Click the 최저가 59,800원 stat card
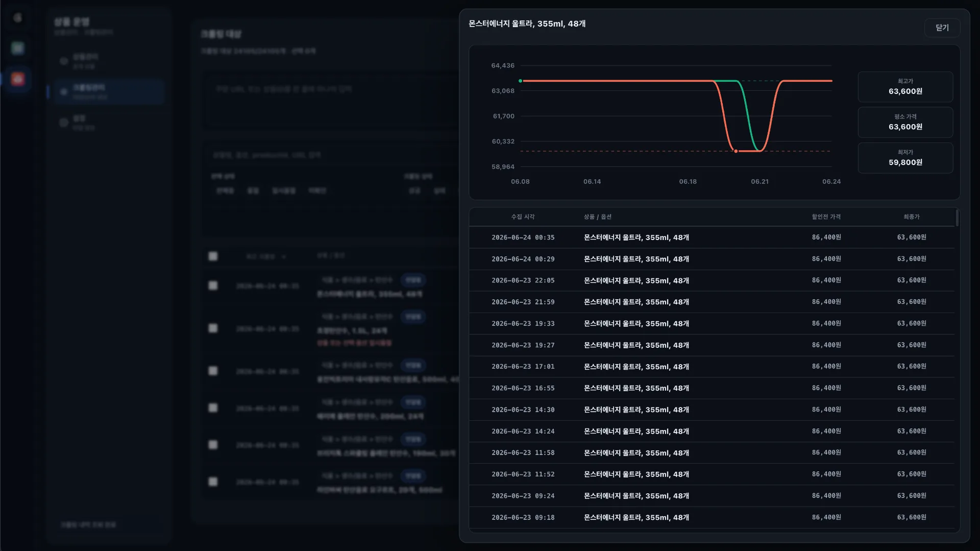This screenshot has height=551, width=980. [x=905, y=158]
